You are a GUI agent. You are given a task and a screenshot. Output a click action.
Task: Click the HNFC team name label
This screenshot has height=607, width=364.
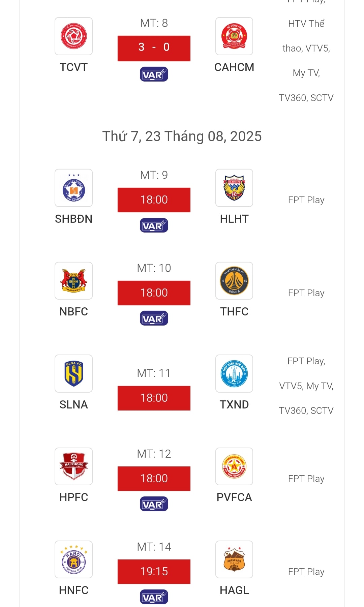(73, 590)
